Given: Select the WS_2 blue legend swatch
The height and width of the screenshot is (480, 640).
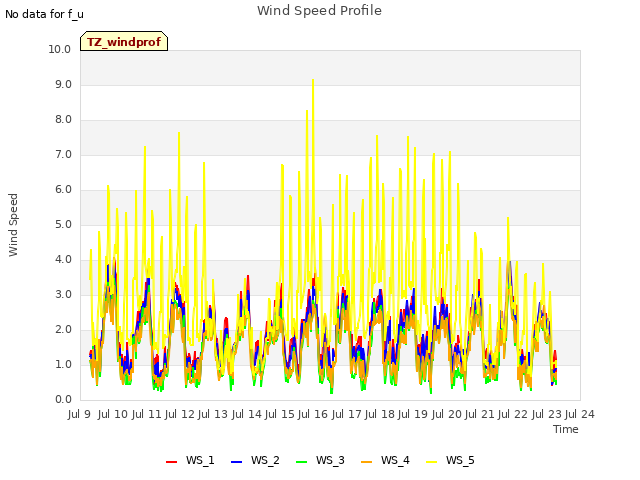Looking at the screenshot, I should tap(236, 461).
